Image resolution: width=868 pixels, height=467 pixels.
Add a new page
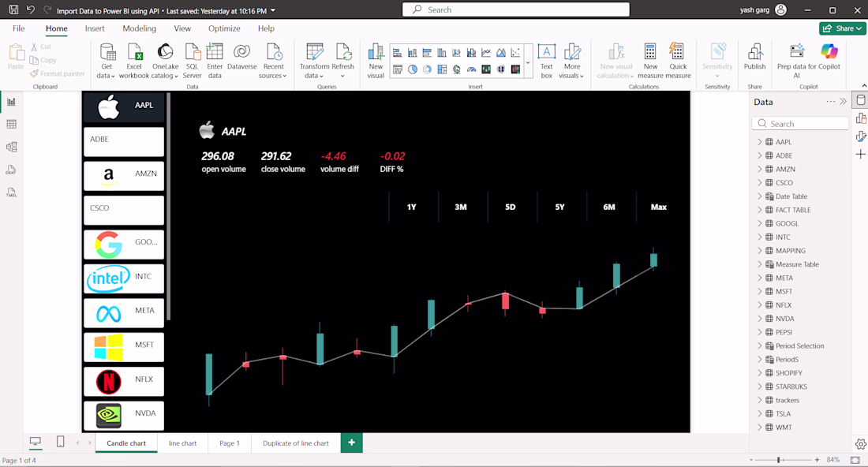pos(351,442)
